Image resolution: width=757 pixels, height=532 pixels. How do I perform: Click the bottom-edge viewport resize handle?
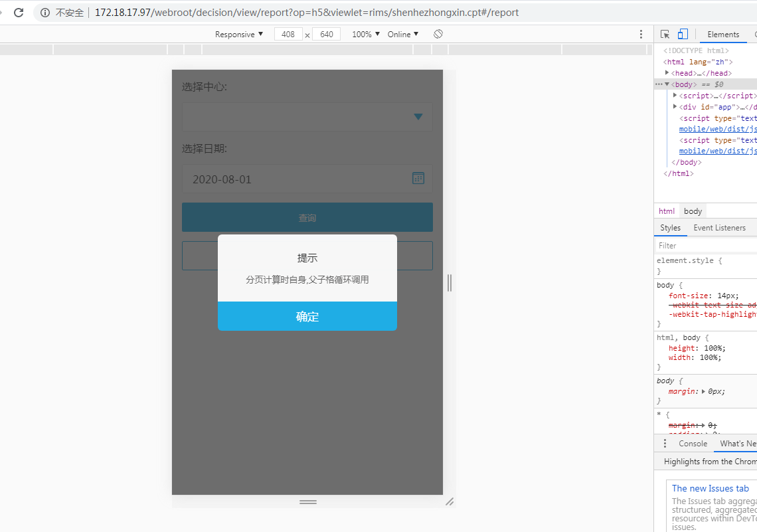(308, 502)
